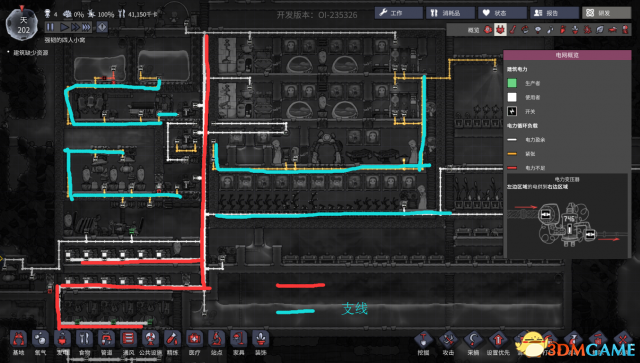Toggle the power overlay icon
This screenshot has width=640, height=363.
coord(500,29)
